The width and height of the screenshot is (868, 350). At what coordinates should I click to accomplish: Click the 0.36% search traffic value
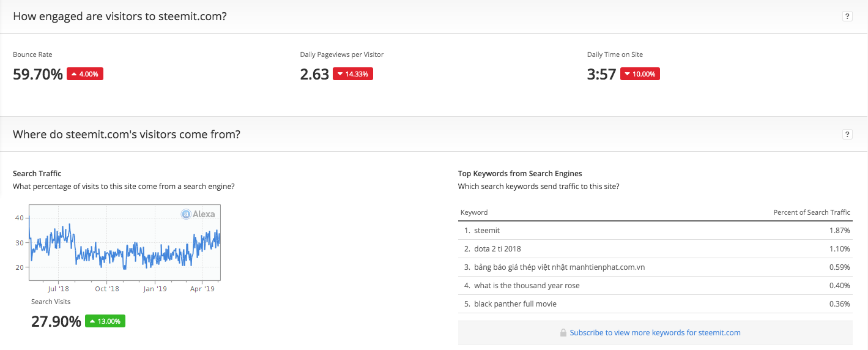(x=839, y=304)
